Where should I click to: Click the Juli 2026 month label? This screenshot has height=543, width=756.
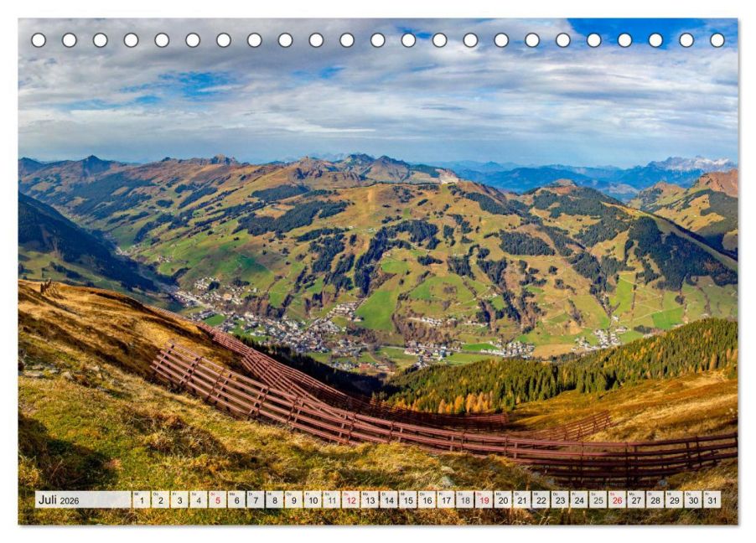[x=59, y=499]
